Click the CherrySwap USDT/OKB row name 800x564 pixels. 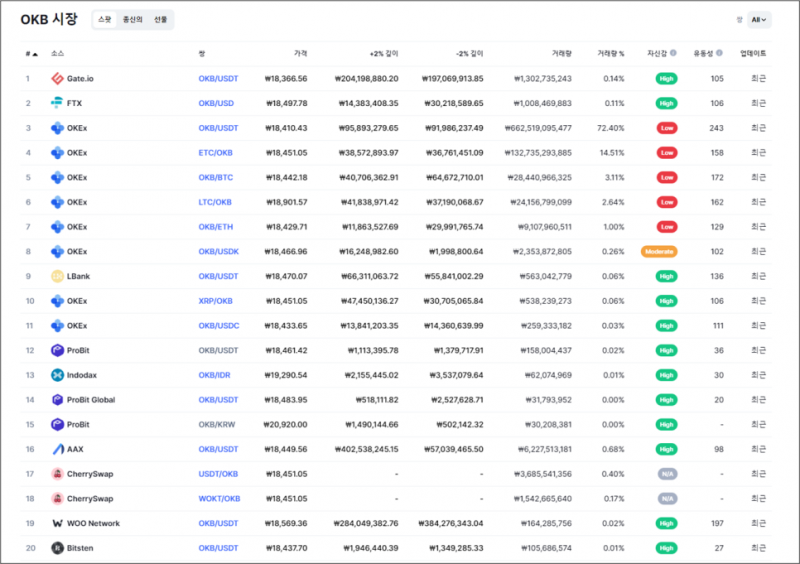(x=89, y=474)
